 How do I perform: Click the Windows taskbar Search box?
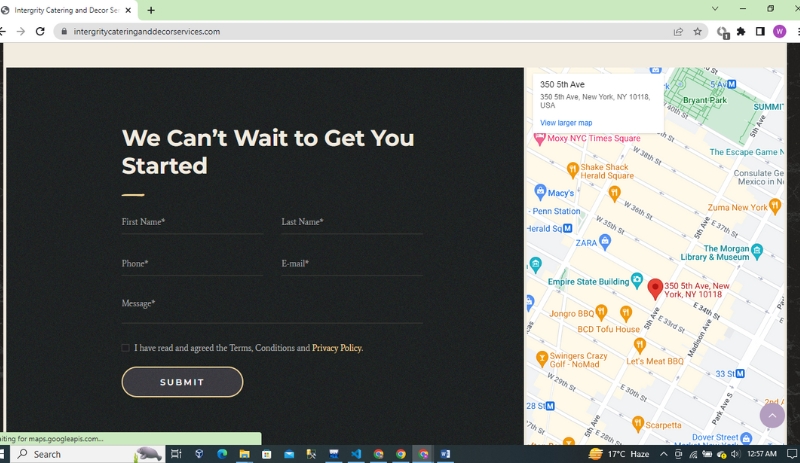click(x=87, y=454)
